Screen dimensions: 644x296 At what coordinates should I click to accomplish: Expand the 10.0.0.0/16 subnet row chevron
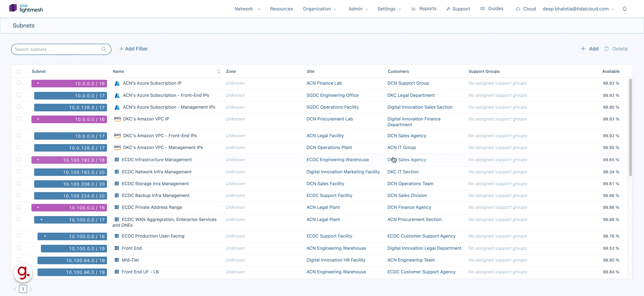(38, 83)
